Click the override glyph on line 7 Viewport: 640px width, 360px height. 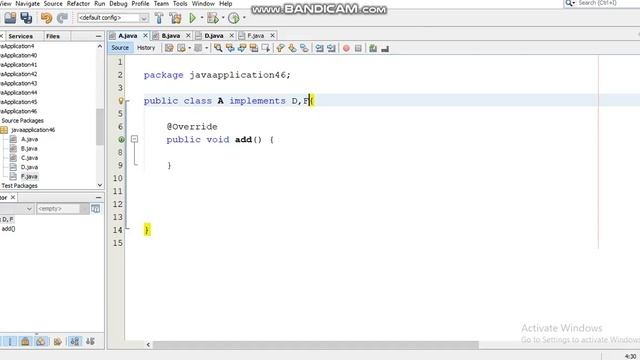[121, 140]
